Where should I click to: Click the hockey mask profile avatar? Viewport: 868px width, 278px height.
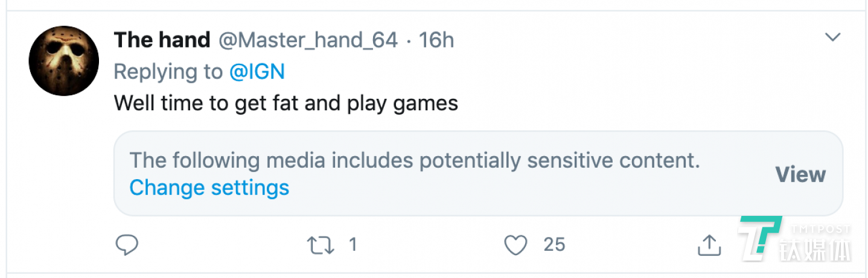click(x=64, y=60)
